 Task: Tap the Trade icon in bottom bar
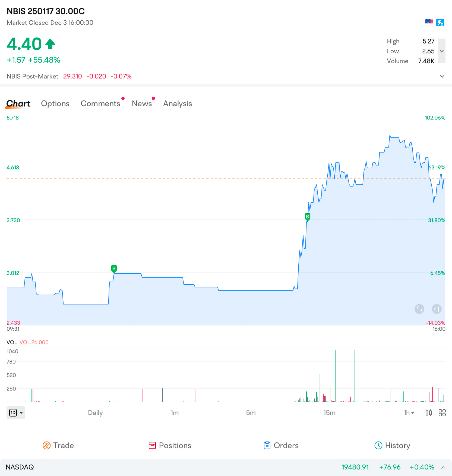pyautogui.click(x=47, y=446)
